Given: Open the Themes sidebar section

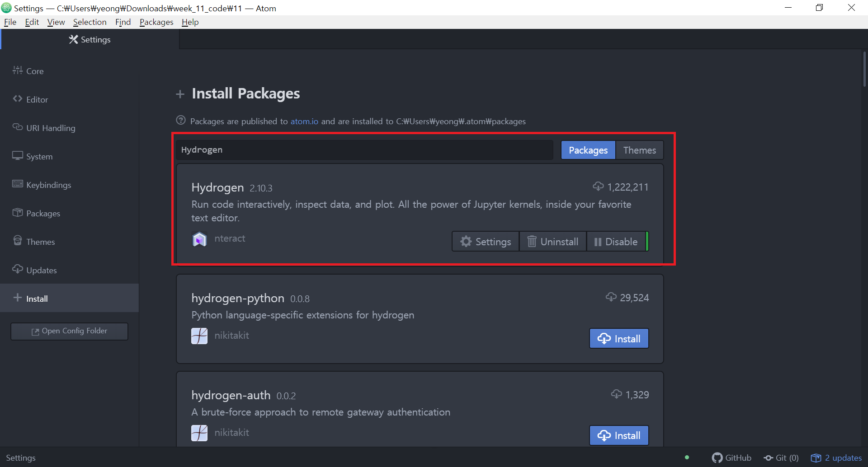Looking at the screenshot, I should coord(69,242).
